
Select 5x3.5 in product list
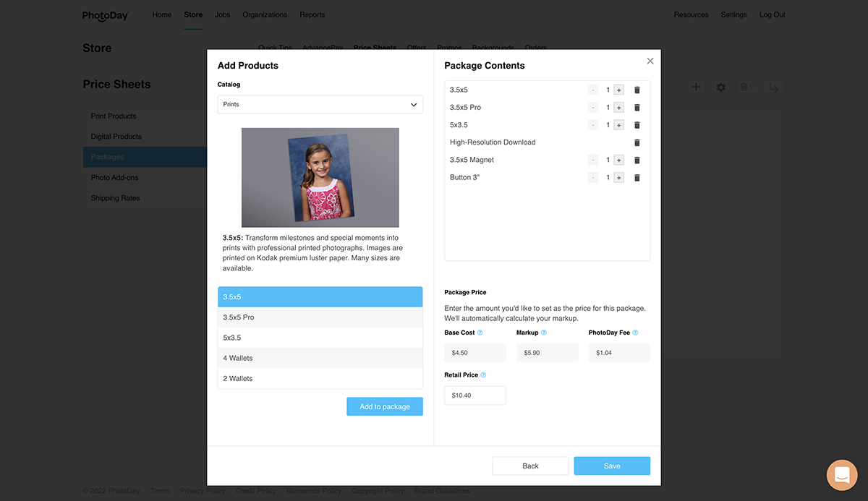click(x=320, y=338)
